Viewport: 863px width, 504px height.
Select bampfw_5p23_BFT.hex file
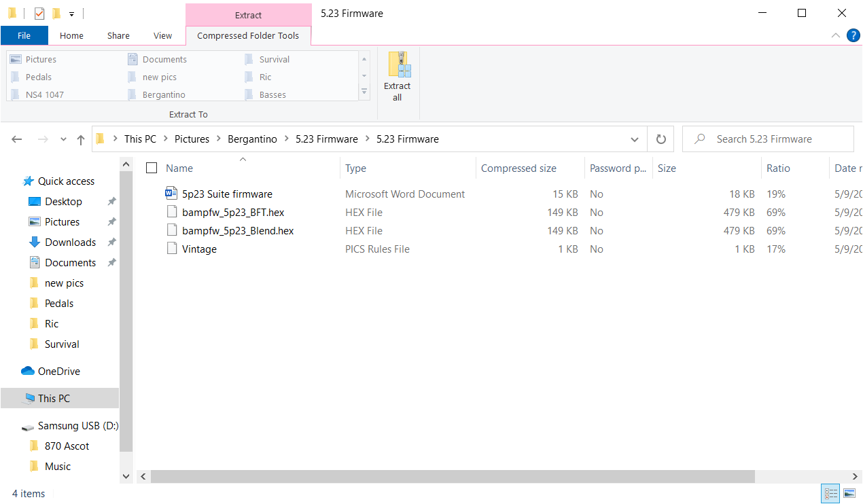click(x=233, y=213)
